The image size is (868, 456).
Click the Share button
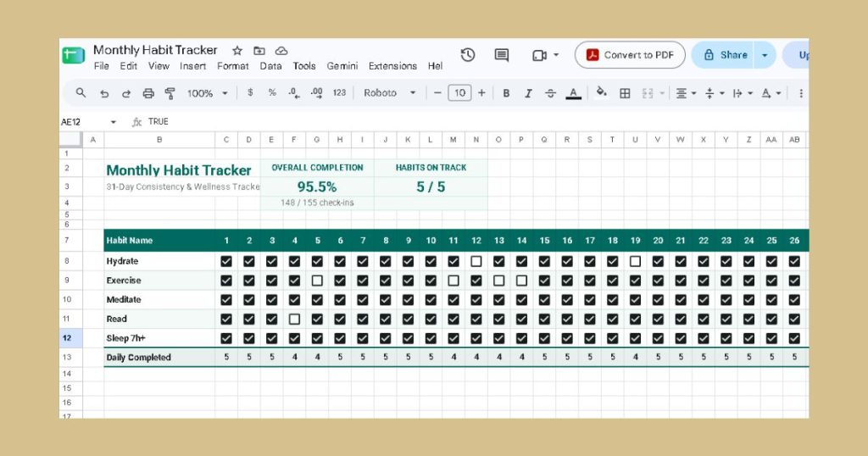click(x=723, y=55)
